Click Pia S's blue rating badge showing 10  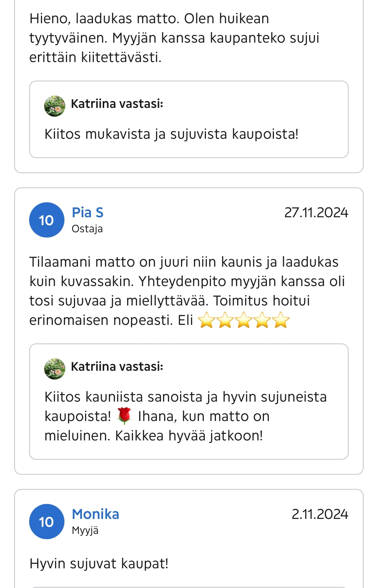46,220
